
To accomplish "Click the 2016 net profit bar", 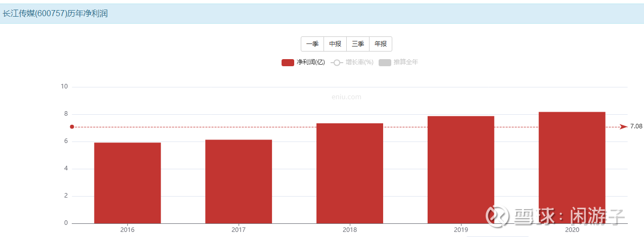I will tap(127, 183).
